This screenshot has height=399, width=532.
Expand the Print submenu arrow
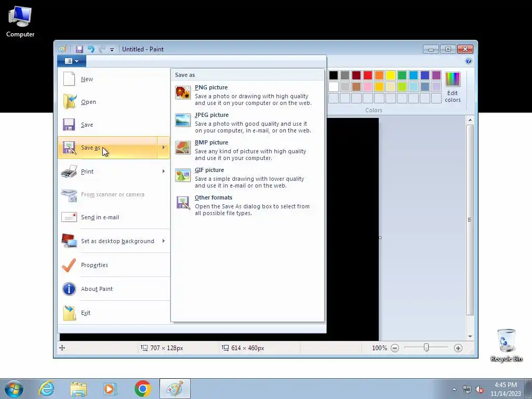tap(164, 171)
